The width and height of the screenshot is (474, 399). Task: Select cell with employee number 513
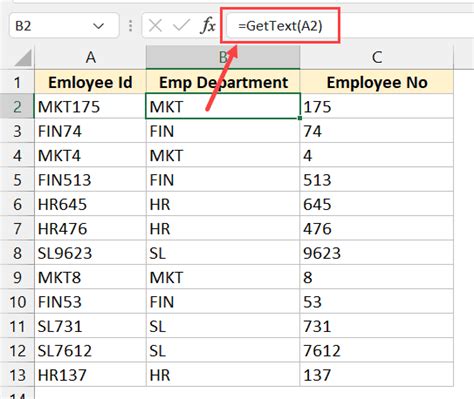(377, 180)
